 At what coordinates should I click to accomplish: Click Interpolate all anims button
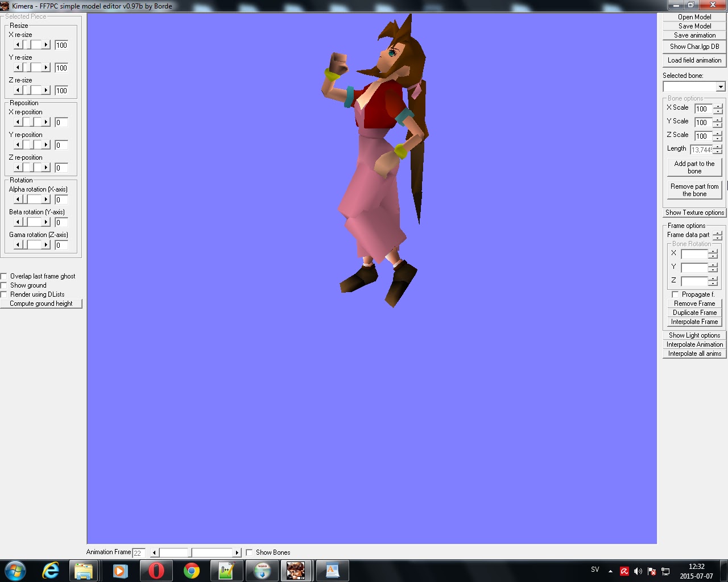(x=694, y=354)
